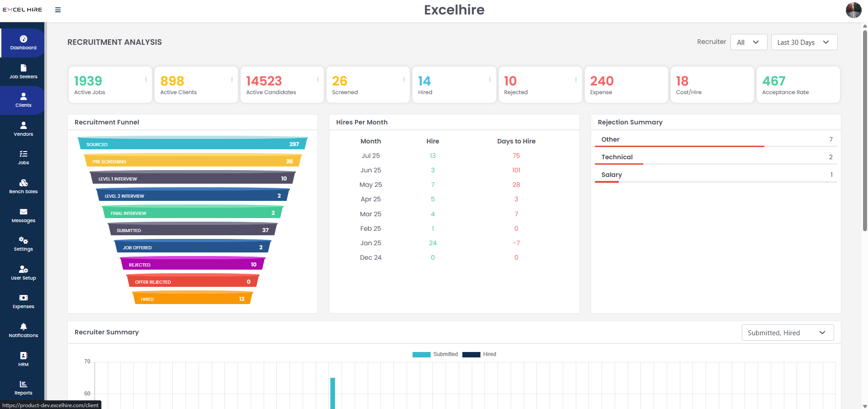Open the Dashboard sidebar icon

click(x=24, y=39)
